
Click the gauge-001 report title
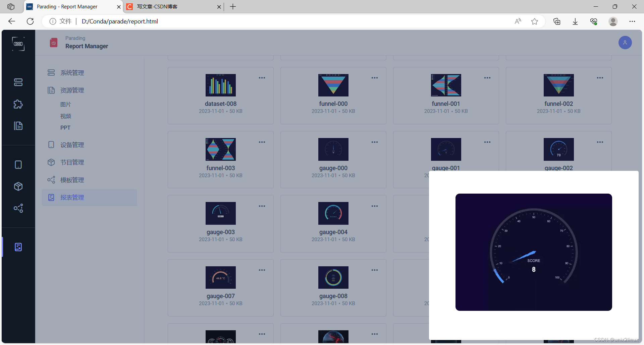click(446, 168)
